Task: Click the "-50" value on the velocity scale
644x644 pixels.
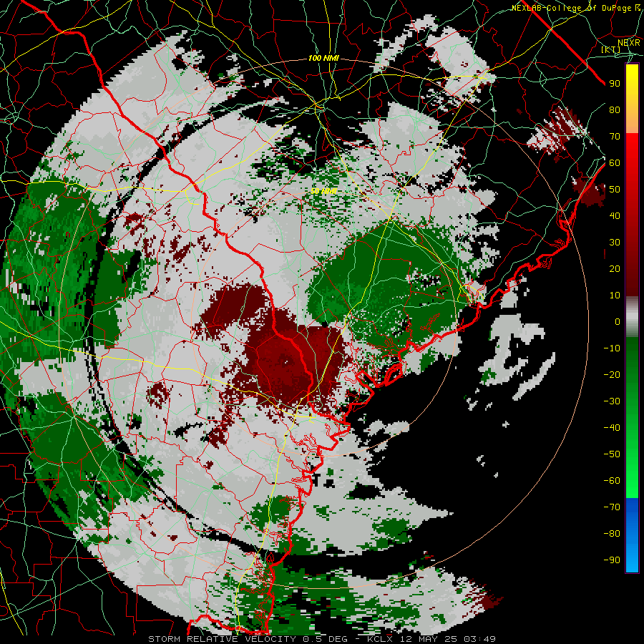Action: [x=612, y=454]
